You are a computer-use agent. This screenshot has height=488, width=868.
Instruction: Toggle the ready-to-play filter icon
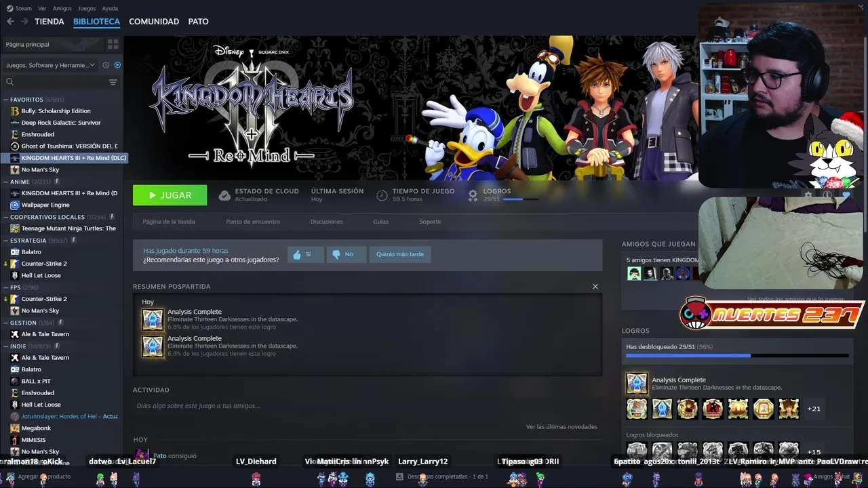pyautogui.click(x=117, y=65)
